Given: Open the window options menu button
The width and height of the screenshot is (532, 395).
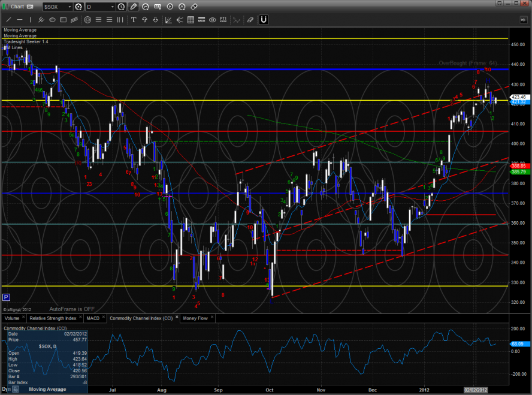Looking at the screenshot, I should coord(499,3).
